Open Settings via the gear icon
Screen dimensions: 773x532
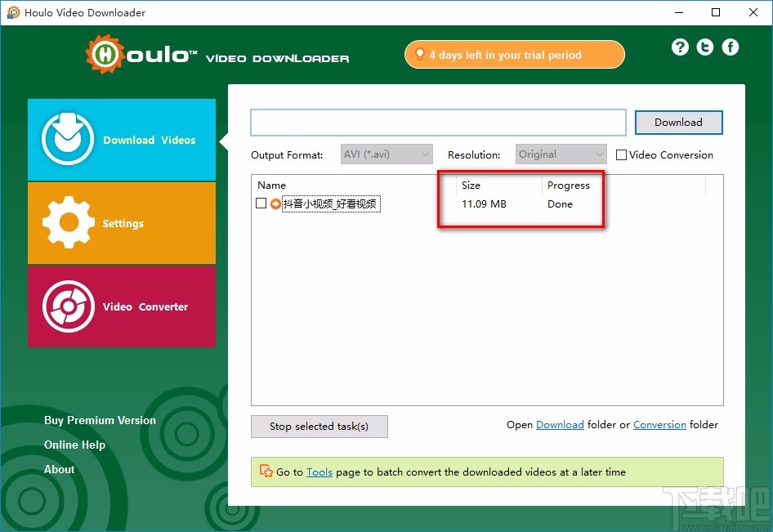(x=67, y=222)
